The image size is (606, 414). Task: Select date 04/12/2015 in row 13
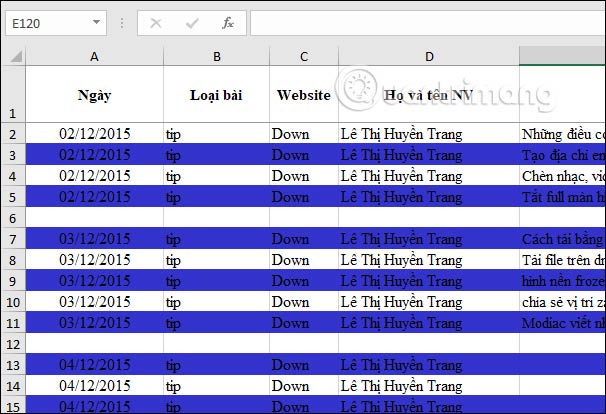click(94, 364)
